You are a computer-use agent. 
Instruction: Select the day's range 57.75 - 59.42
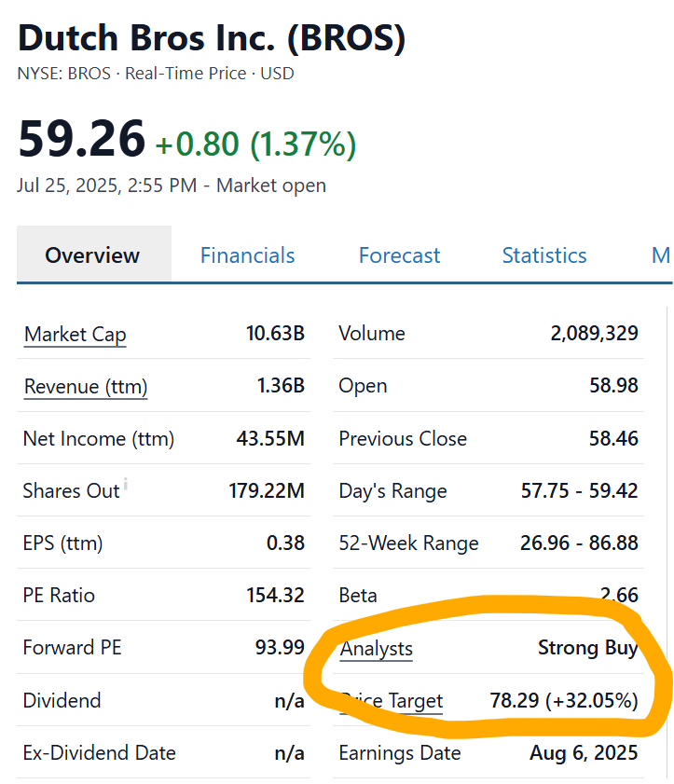580,491
